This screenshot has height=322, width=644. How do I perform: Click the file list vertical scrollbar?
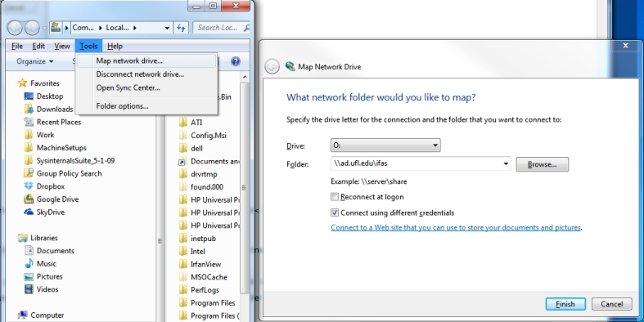[245, 187]
